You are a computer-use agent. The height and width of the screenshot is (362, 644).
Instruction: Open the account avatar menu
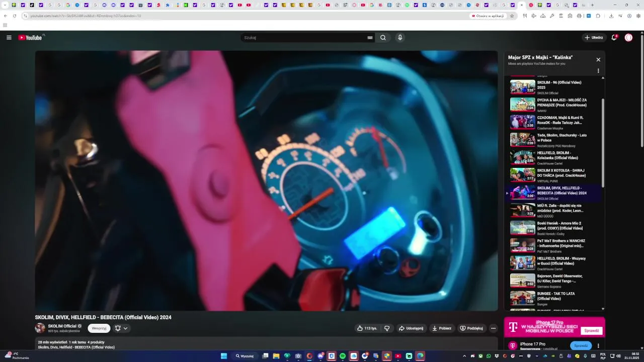click(628, 38)
